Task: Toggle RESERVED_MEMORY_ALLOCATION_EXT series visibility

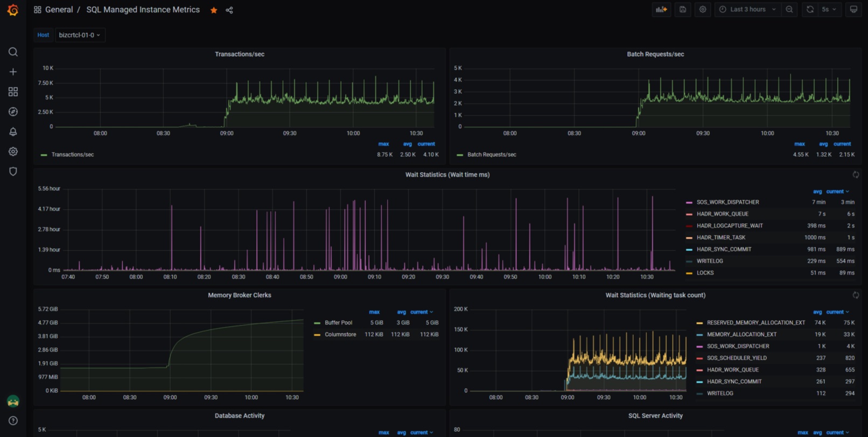Action: click(x=756, y=323)
